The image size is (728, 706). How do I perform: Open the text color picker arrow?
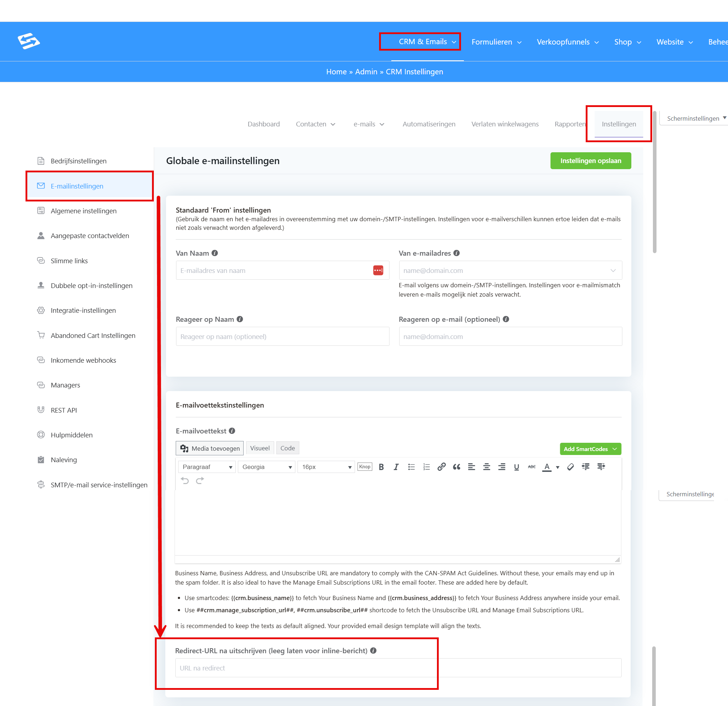click(x=558, y=467)
